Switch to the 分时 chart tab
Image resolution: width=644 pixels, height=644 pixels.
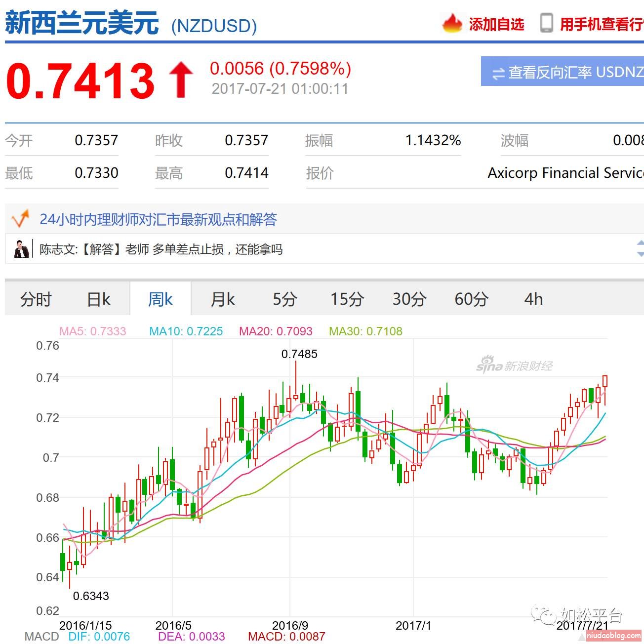pos(36,299)
